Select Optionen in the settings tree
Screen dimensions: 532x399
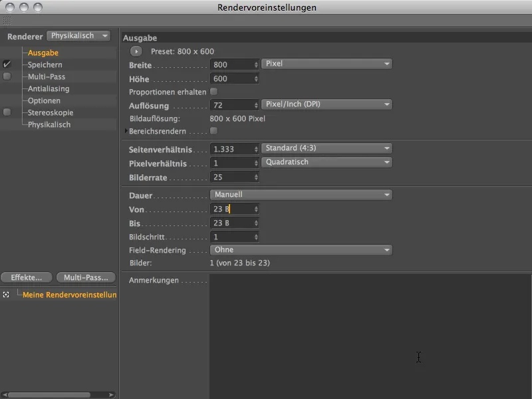[44, 100]
